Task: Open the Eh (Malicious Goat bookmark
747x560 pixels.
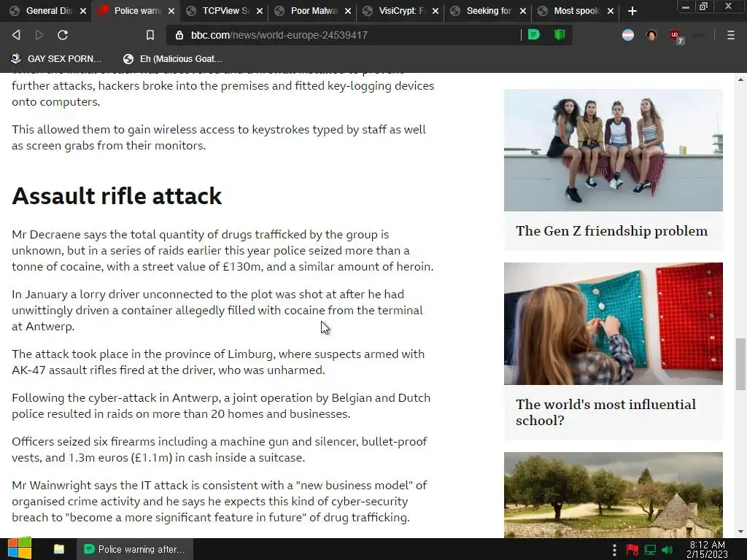Action: (x=172, y=59)
